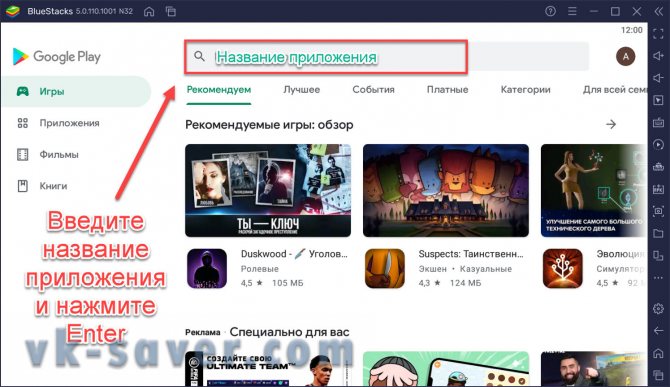
Task: Click the Duskwood app icon
Action: coord(207,269)
